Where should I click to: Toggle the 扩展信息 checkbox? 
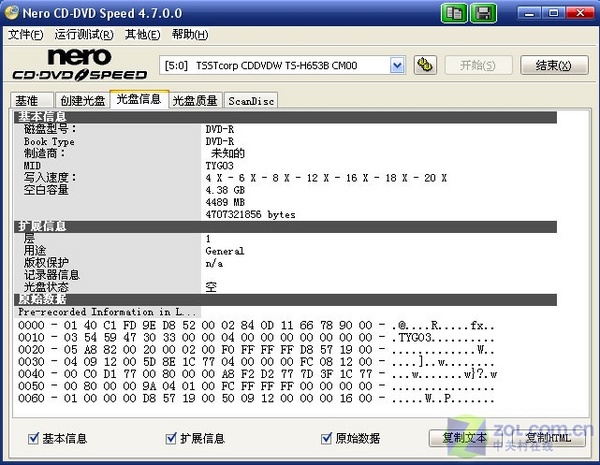click(171, 438)
